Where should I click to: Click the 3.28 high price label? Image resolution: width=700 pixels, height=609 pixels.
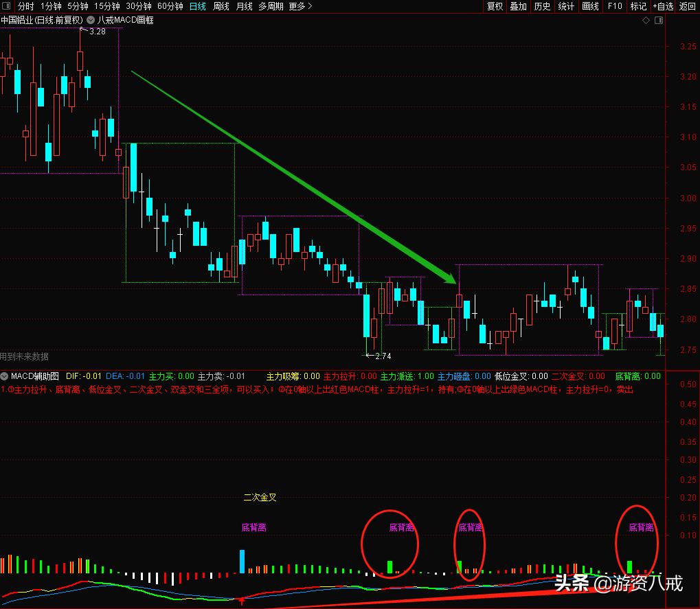point(98,31)
